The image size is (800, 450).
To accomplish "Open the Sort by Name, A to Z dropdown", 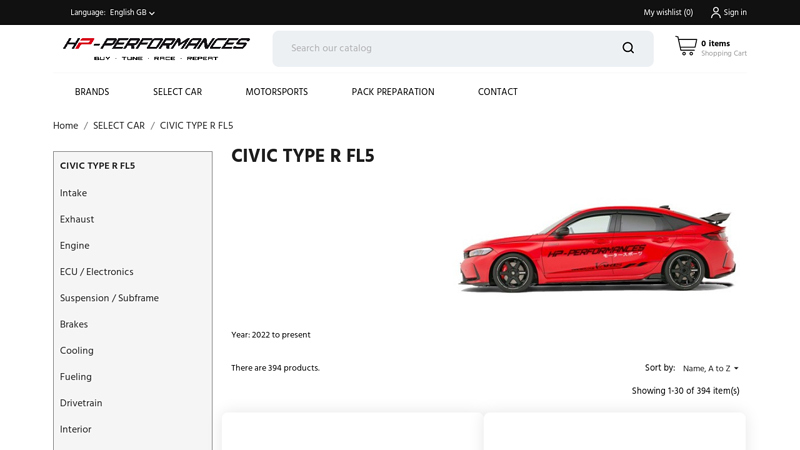I will click(x=710, y=368).
